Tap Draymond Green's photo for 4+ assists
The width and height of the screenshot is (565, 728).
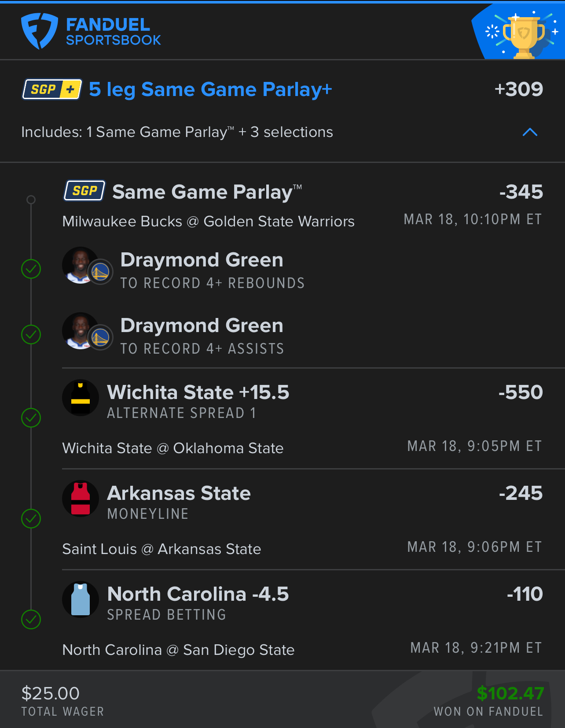[81, 331]
